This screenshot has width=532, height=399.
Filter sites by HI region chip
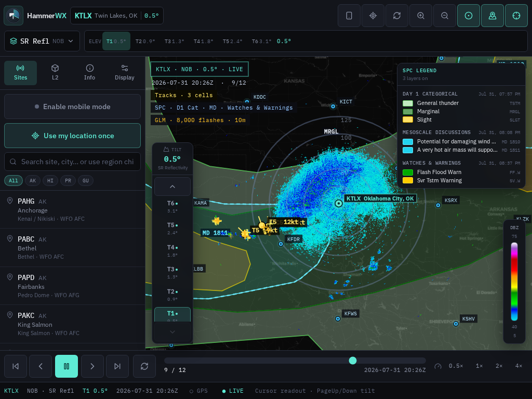[50, 180]
